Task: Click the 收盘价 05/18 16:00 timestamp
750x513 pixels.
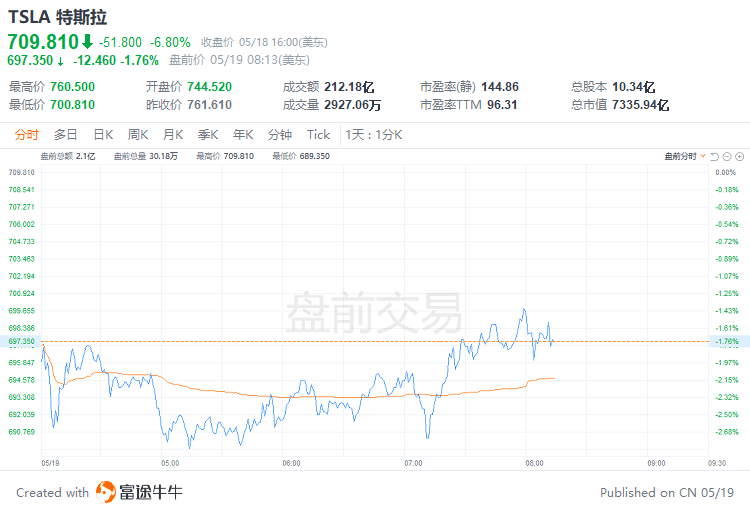Action: (264, 43)
